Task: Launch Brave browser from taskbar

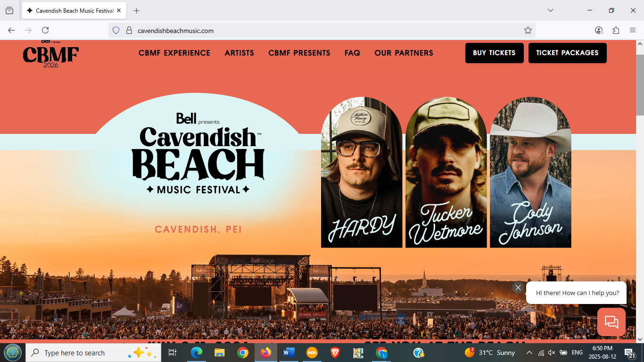Action: (x=335, y=353)
